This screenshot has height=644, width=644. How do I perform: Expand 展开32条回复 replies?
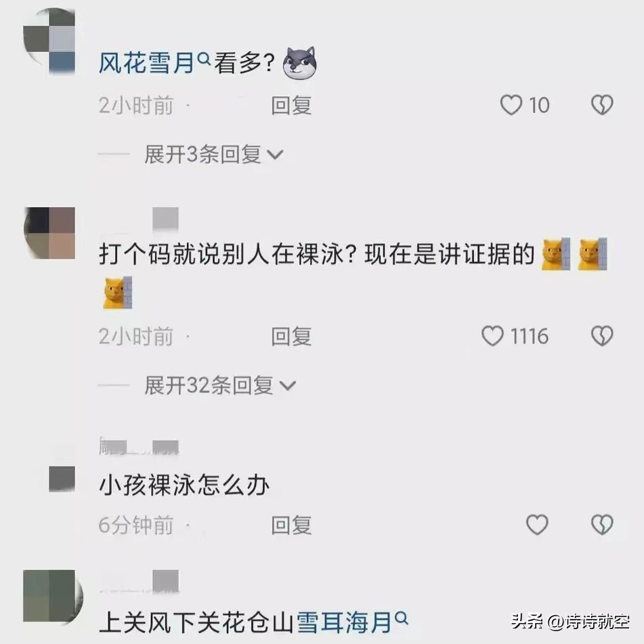point(219,385)
